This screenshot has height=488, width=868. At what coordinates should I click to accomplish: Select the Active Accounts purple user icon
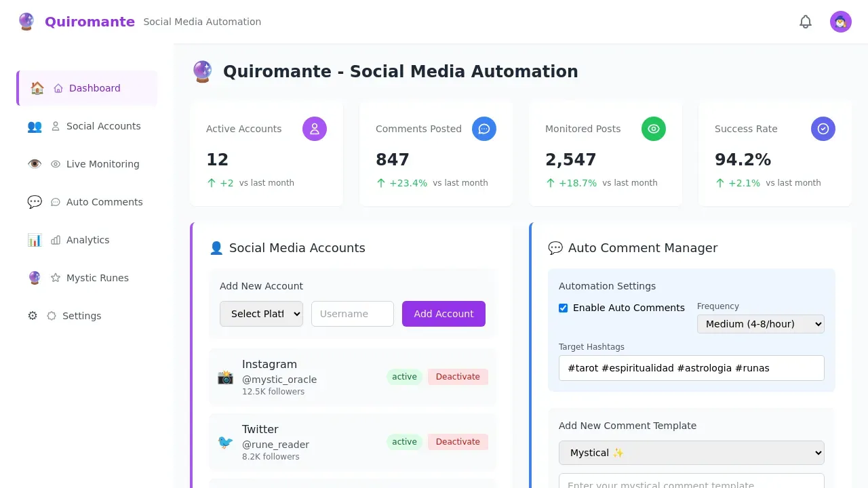tap(315, 129)
